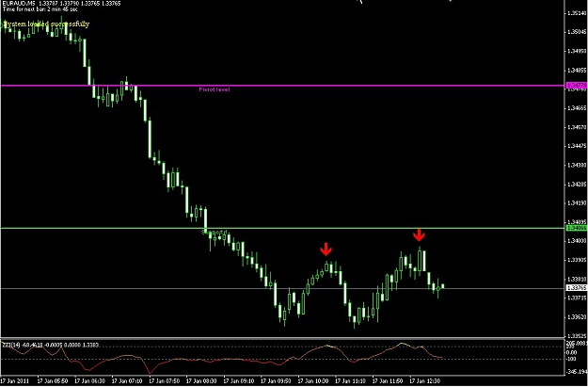Click the green 1.34066 price tag
Screen dimensions: 588x387
tap(577, 228)
